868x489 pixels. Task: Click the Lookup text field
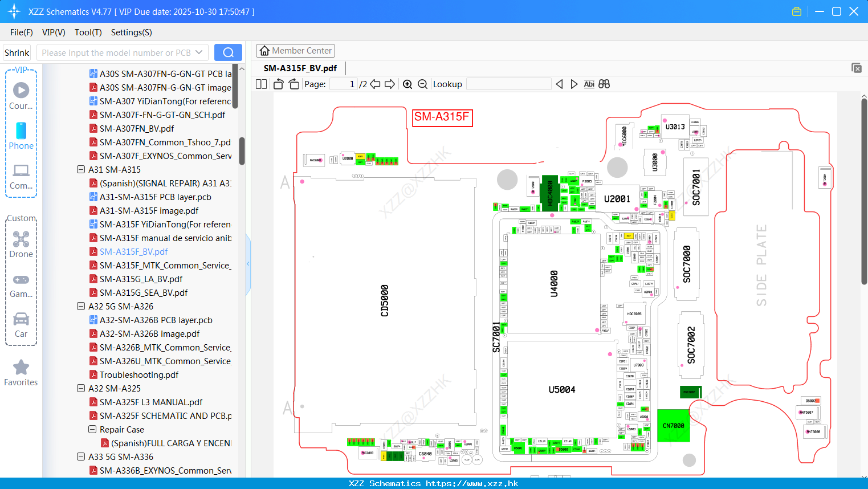509,84
